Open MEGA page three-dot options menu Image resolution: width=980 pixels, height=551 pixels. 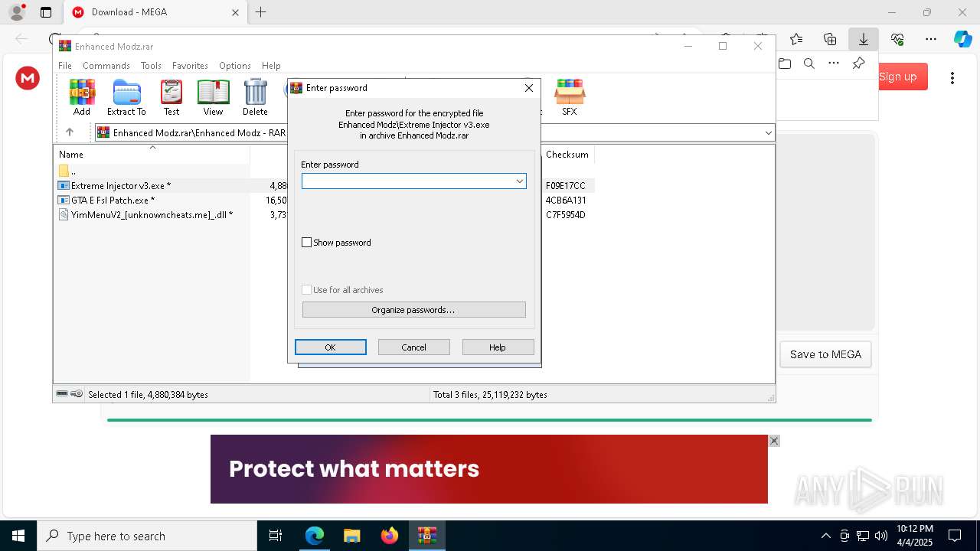pyautogui.click(x=952, y=77)
